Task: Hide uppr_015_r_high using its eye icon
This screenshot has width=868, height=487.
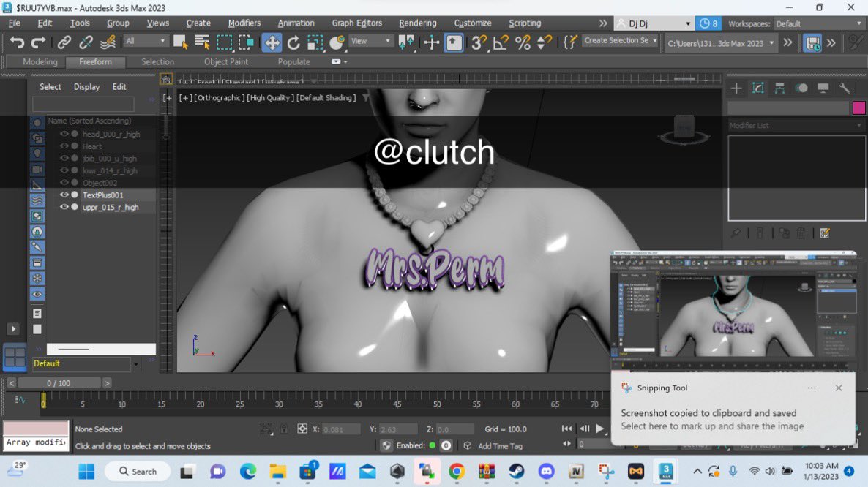Action: coord(64,207)
